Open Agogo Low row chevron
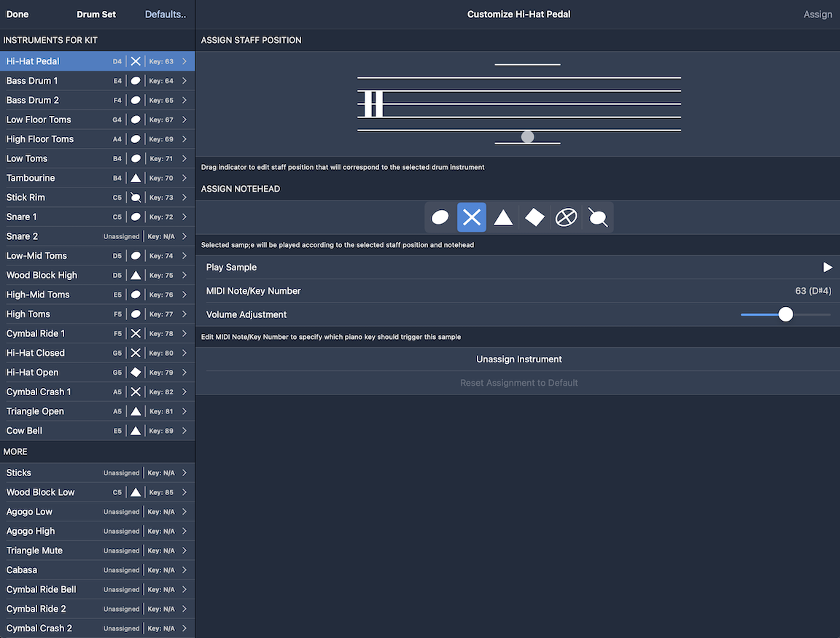This screenshot has height=638, width=840. [x=184, y=512]
